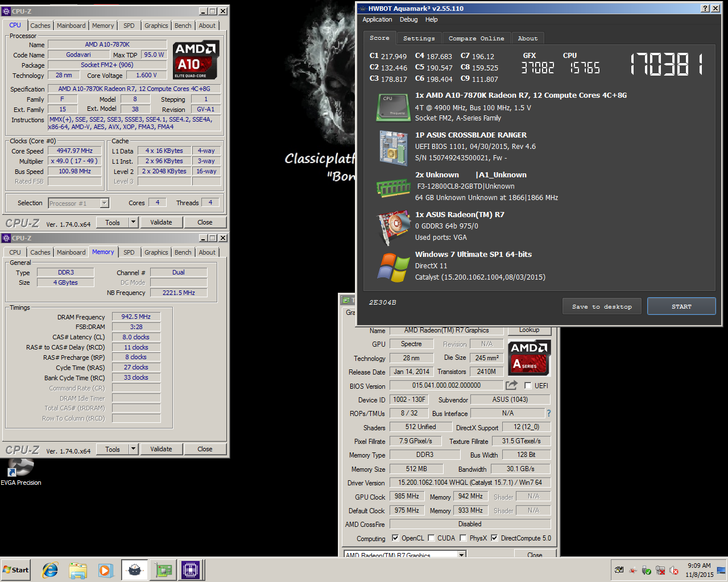Click the GPU-Z BIOS Version field
The width and height of the screenshot is (728, 582).
tap(446, 385)
